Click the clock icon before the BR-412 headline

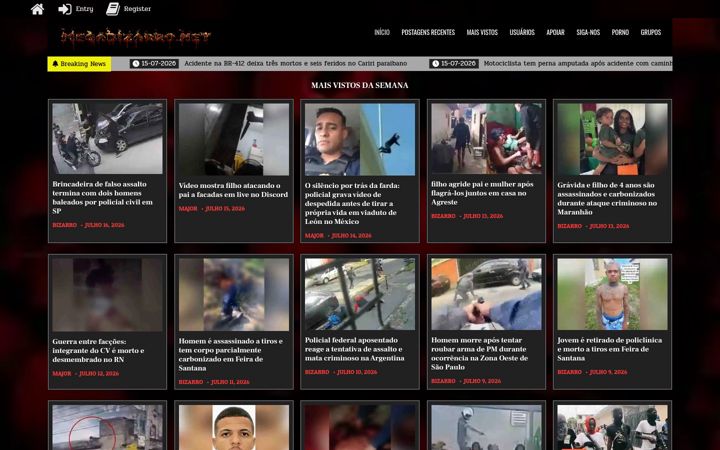135,64
